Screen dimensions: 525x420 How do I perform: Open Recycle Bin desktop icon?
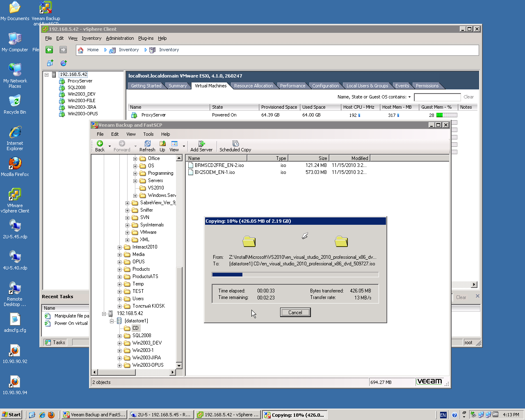pyautogui.click(x=15, y=104)
